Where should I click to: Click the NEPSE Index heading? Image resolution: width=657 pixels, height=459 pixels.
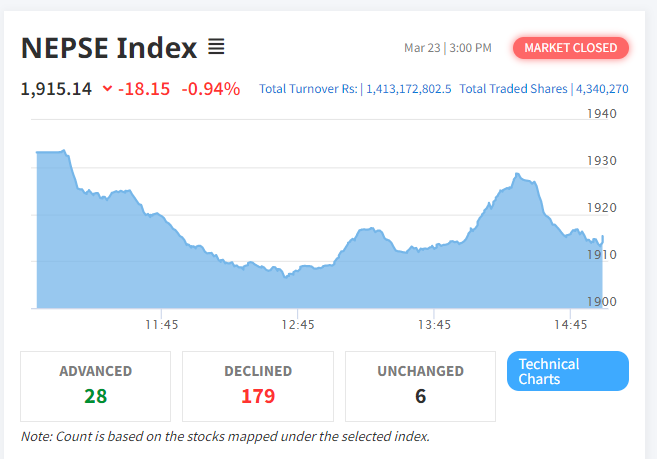(x=109, y=47)
